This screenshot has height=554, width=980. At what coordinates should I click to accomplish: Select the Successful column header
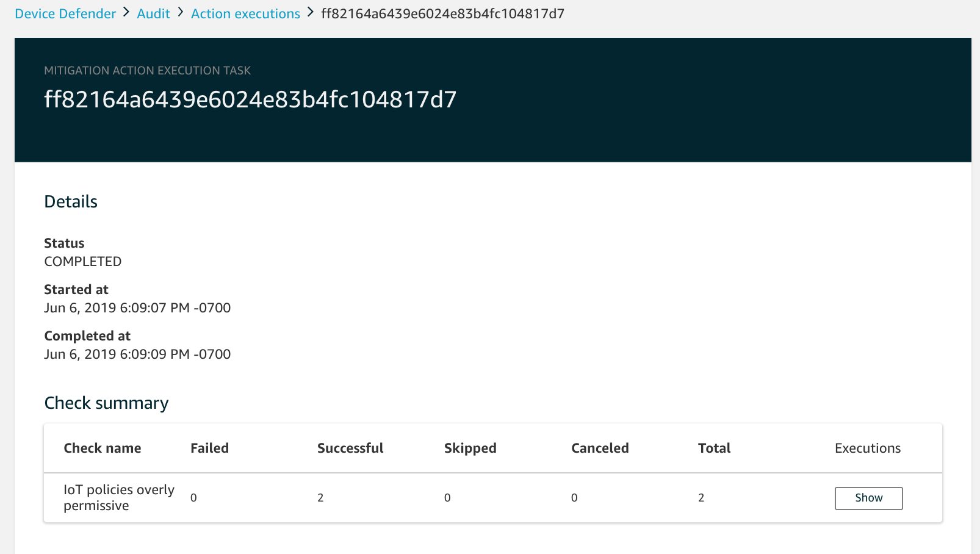[x=350, y=448]
